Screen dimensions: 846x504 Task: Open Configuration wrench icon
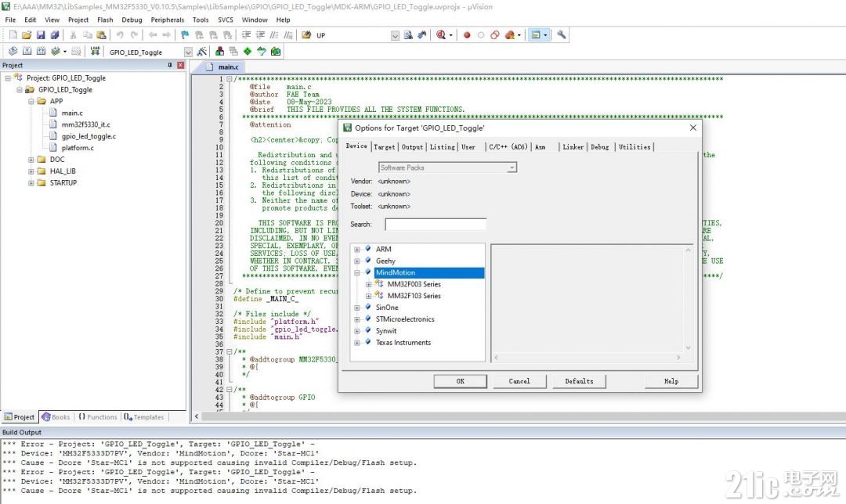(x=561, y=35)
